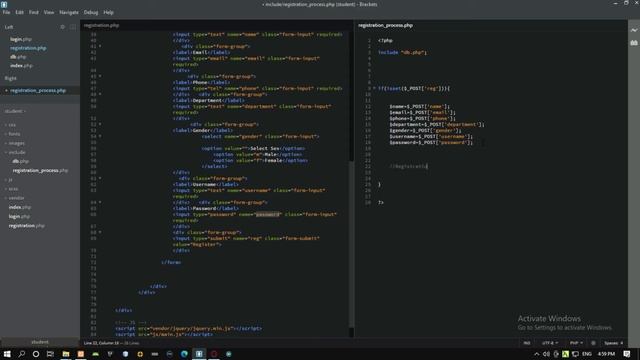Viewport: 640px width, 360px height.
Task: Click the taskbar search magnifier icon
Action: tap(22, 354)
